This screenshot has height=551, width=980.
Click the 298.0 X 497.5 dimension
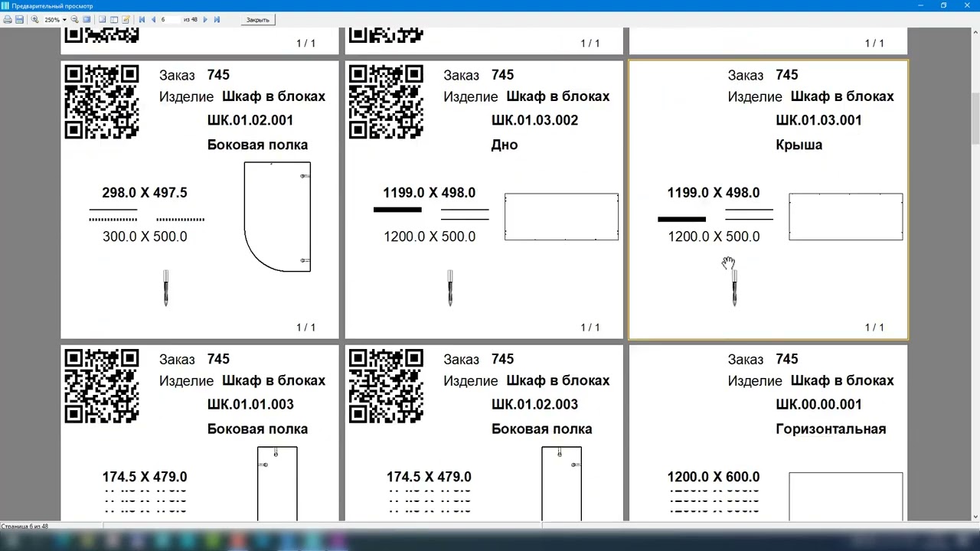(145, 193)
